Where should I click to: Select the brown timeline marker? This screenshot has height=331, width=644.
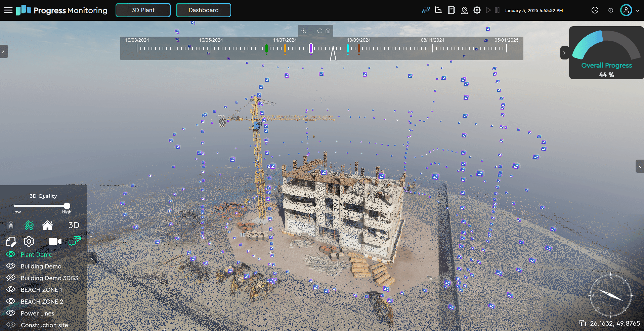tap(359, 49)
